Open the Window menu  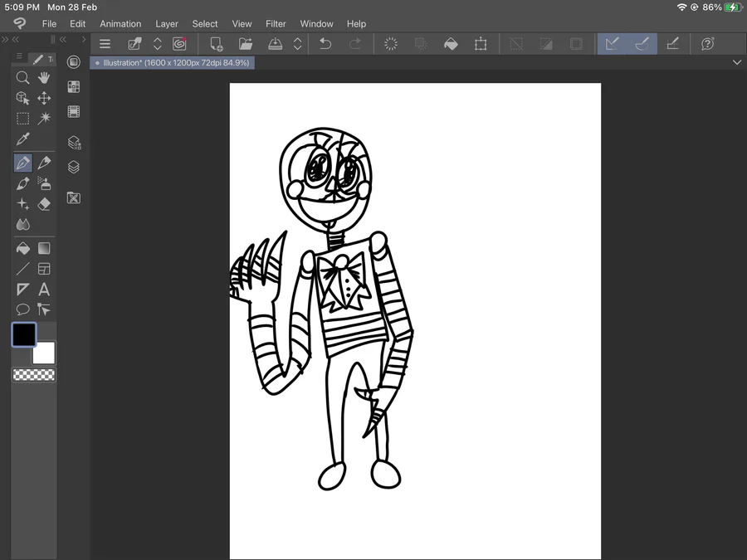pyautogui.click(x=317, y=24)
